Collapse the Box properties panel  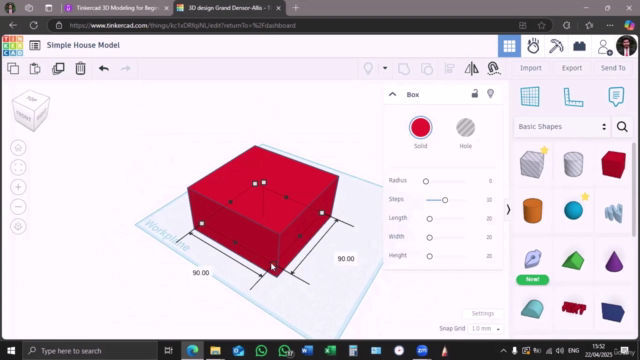(393, 94)
